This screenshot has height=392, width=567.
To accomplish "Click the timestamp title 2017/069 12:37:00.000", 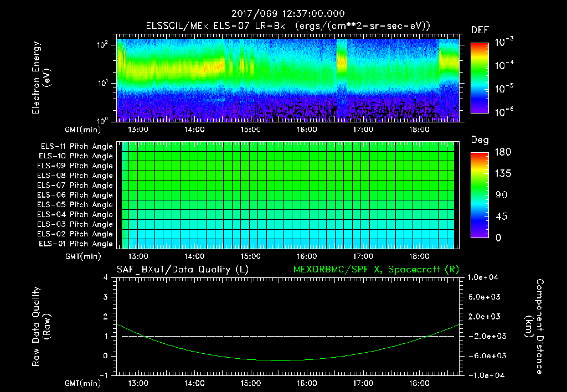I will pyautogui.click(x=288, y=14).
